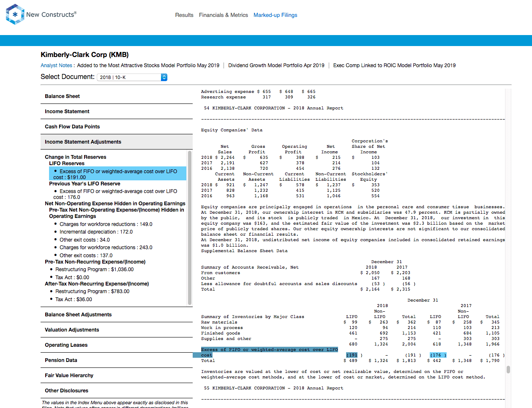Screen dimensions: 532x408
Task: Click After-Tax Non-Recurring Expense/(Income) heading
Action: coord(97,284)
